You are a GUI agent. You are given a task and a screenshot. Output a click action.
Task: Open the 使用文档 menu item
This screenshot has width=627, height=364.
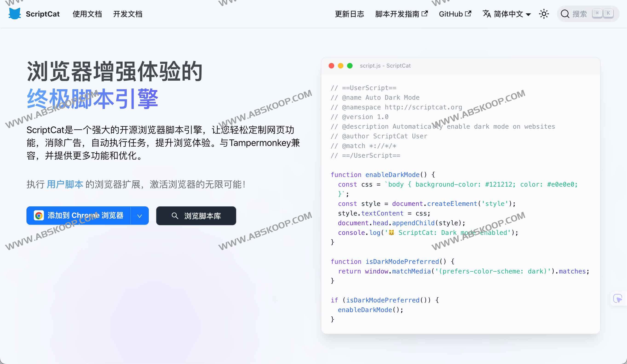click(x=87, y=14)
